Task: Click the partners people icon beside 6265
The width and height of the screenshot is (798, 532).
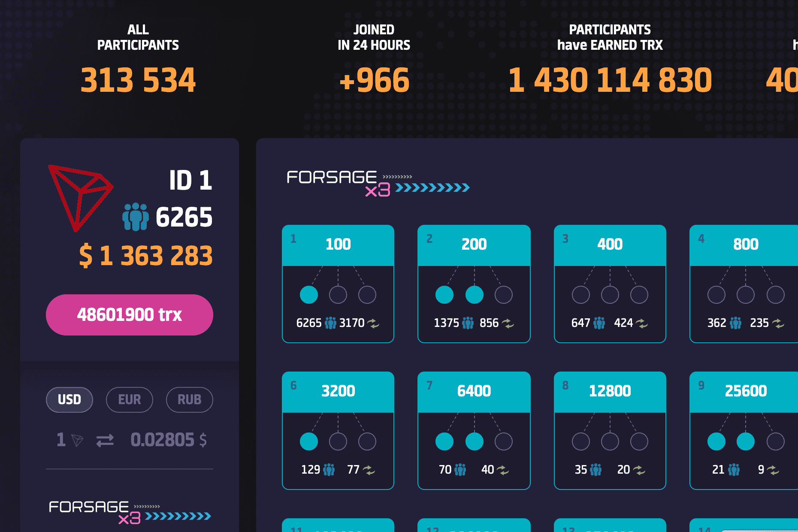Action: pos(136,217)
